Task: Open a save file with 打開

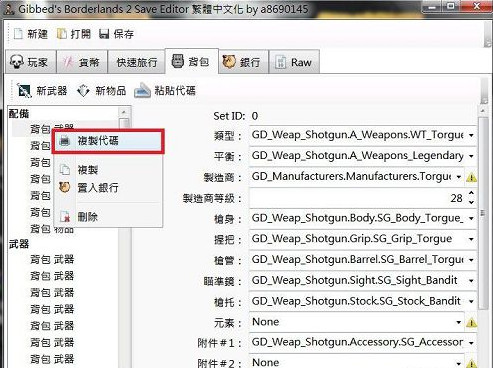Action: click(74, 33)
